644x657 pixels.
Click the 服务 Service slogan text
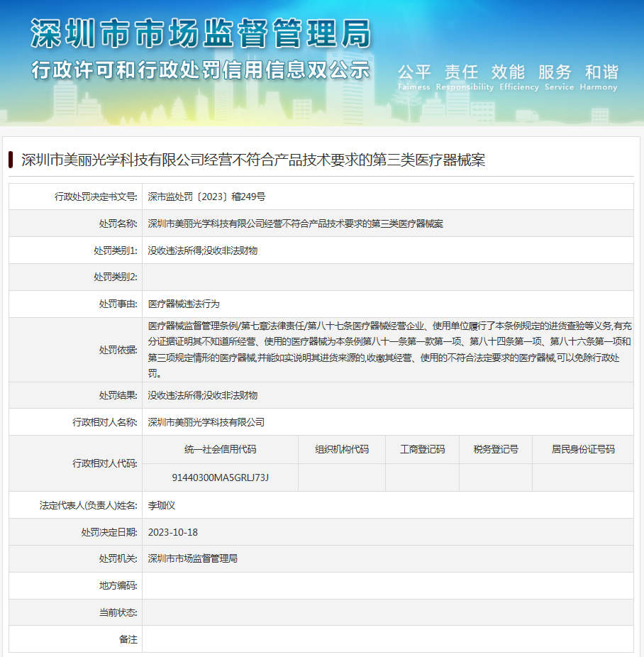559,77
